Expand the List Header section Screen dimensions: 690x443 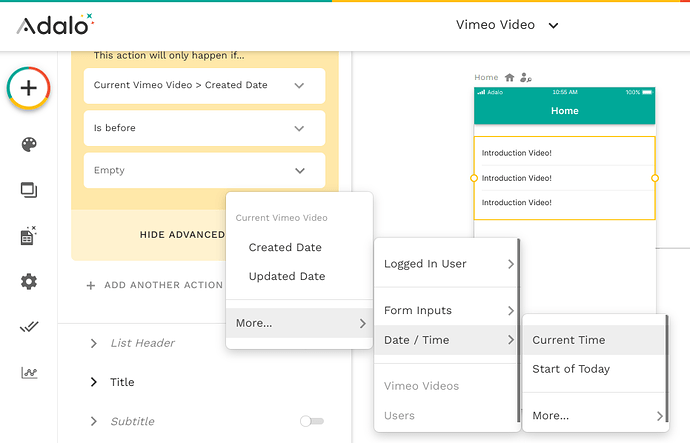pos(94,343)
